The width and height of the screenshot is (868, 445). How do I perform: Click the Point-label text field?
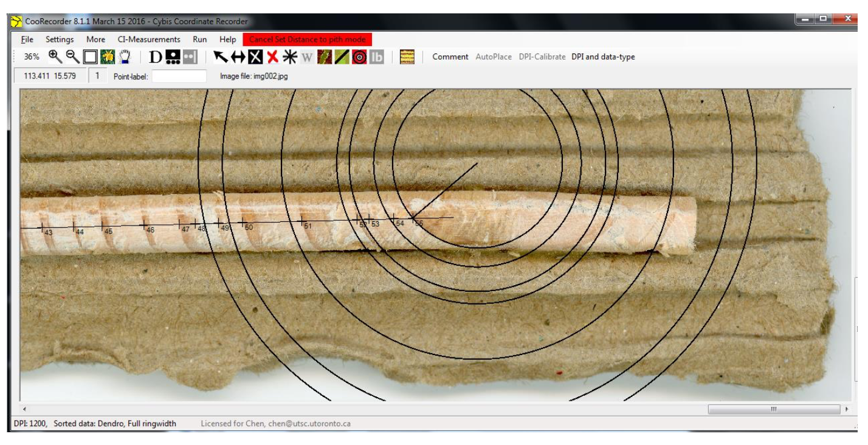pyautogui.click(x=179, y=77)
